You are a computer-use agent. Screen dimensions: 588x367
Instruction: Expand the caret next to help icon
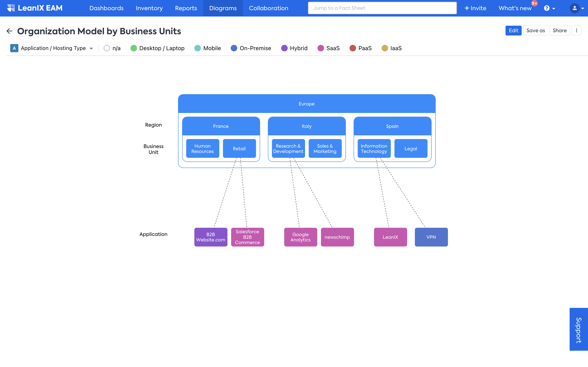[554, 9]
